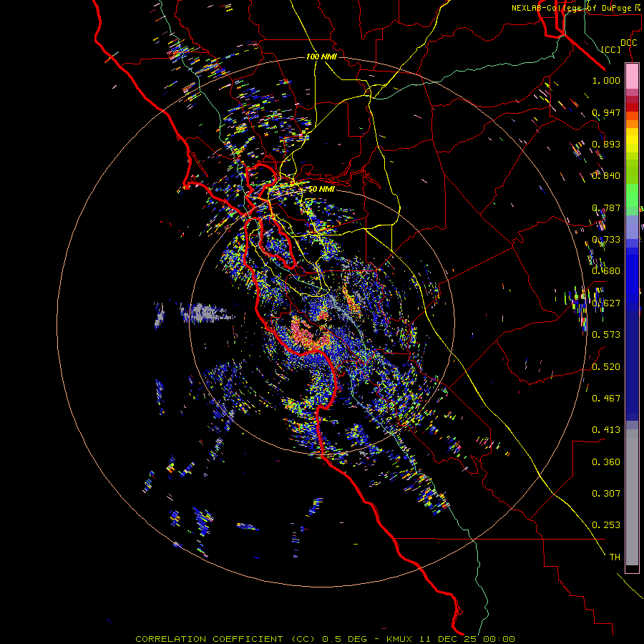The width and height of the screenshot is (644, 644).
Task: Click the 0.947 legend value
Action: (606, 112)
